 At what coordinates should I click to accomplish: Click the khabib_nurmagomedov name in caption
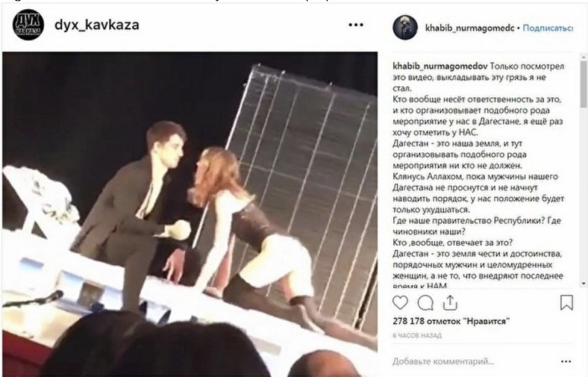440,66
